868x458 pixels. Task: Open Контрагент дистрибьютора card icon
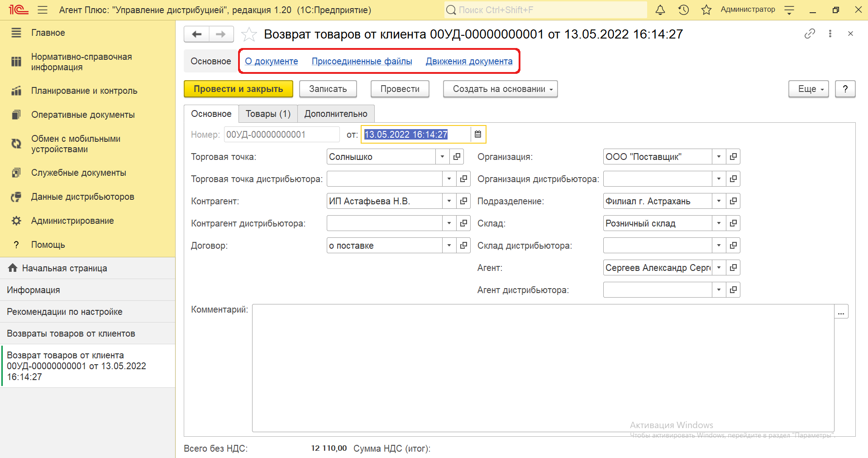463,223
